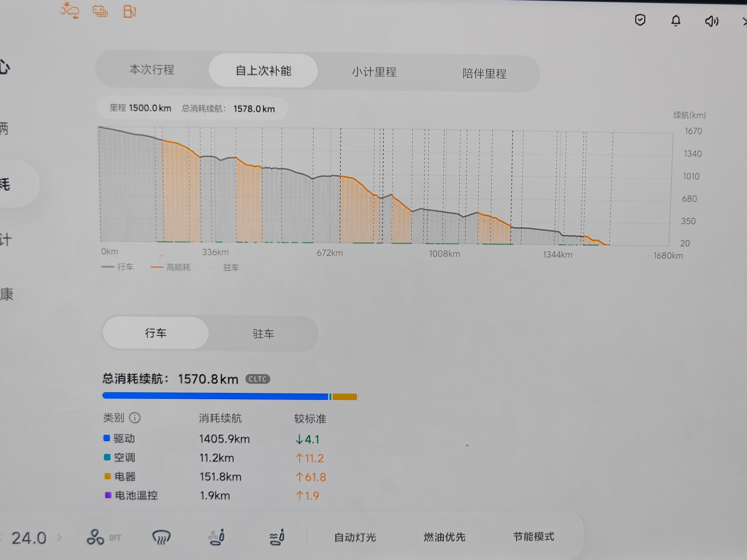The image size is (747, 560).
Task: Tap the 151.8km electrical value
Action: tap(220, 477)
